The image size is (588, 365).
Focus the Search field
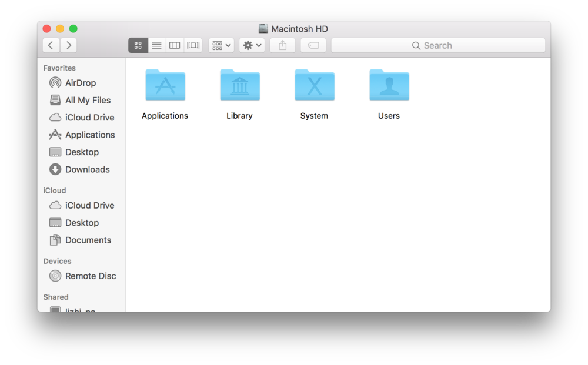tap(438, 45)
